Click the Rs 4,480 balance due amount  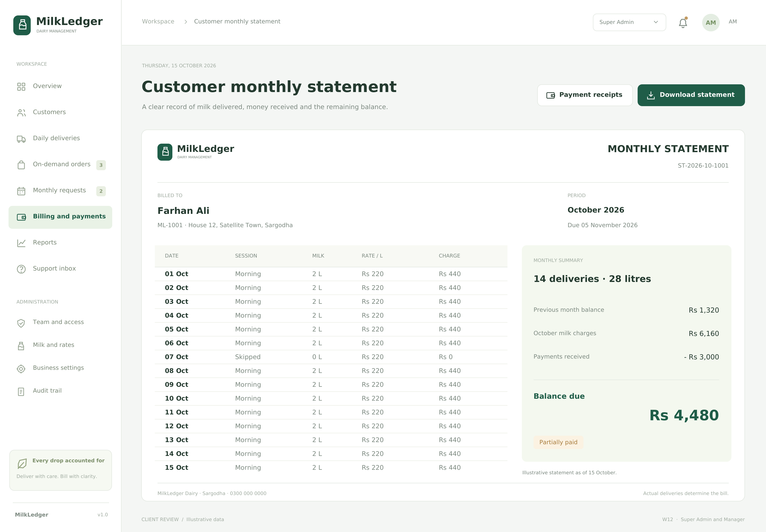click(684, 415)
